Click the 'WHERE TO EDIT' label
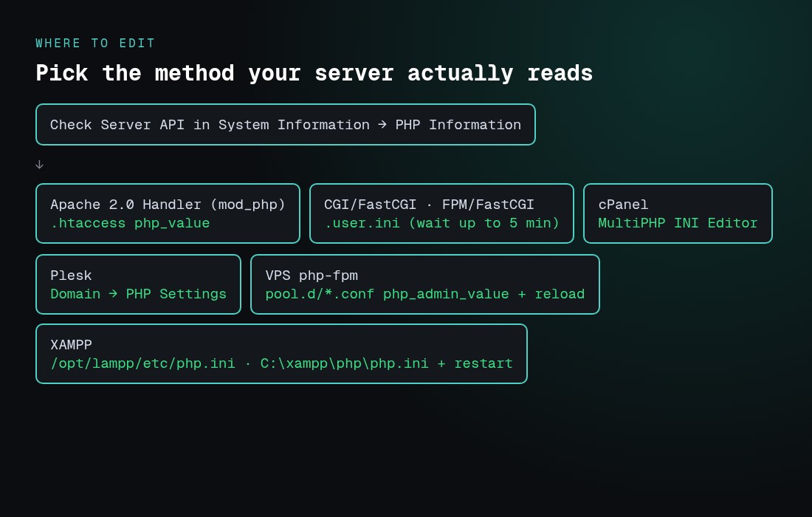The image size is (812, 517). 95,44
